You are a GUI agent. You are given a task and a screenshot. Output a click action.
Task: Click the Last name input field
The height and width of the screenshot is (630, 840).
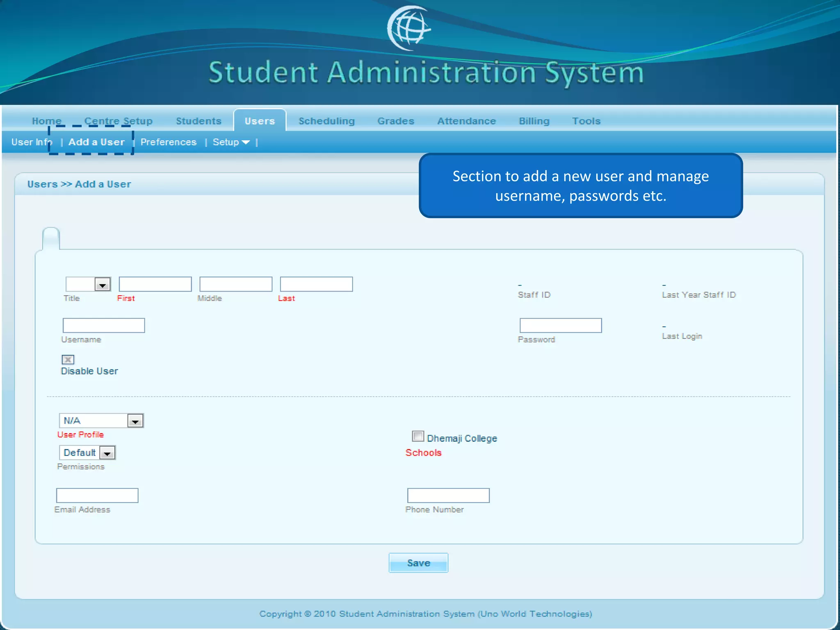(x=316, y=284)
